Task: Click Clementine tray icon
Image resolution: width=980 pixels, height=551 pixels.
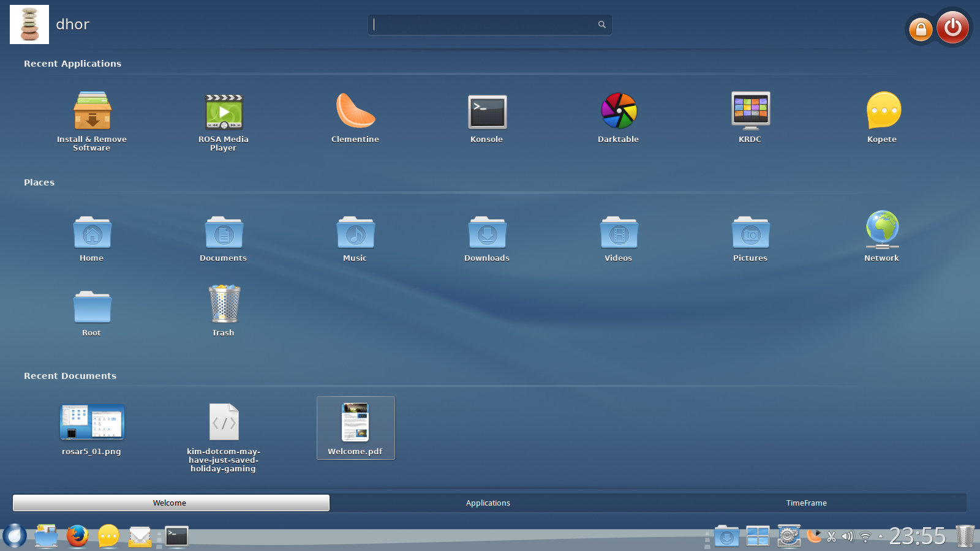Action: tap(814, 536)
